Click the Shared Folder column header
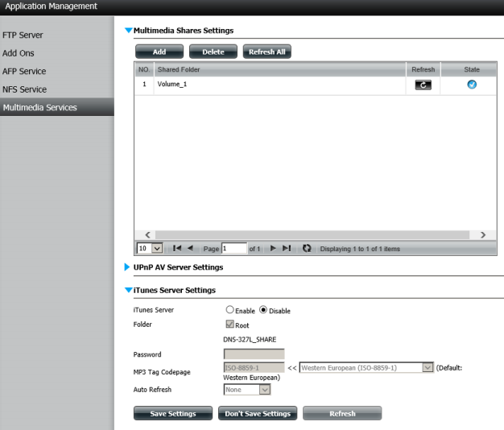The height and width of the screenshot is (430, 504). pos(280,69)
